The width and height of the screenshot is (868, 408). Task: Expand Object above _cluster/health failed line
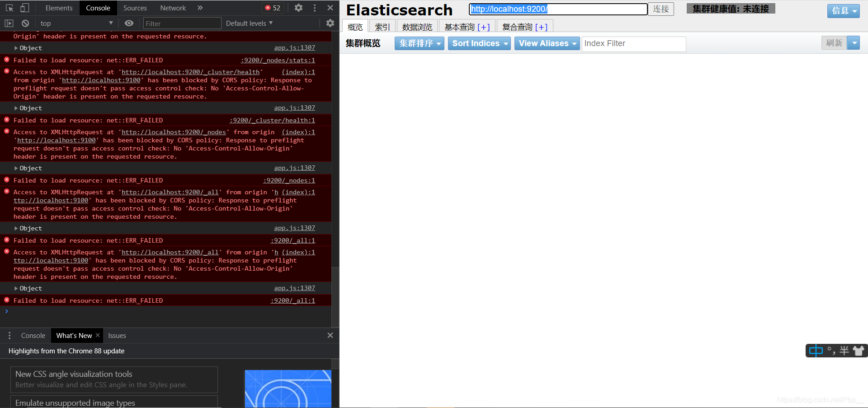coord(28,108)
